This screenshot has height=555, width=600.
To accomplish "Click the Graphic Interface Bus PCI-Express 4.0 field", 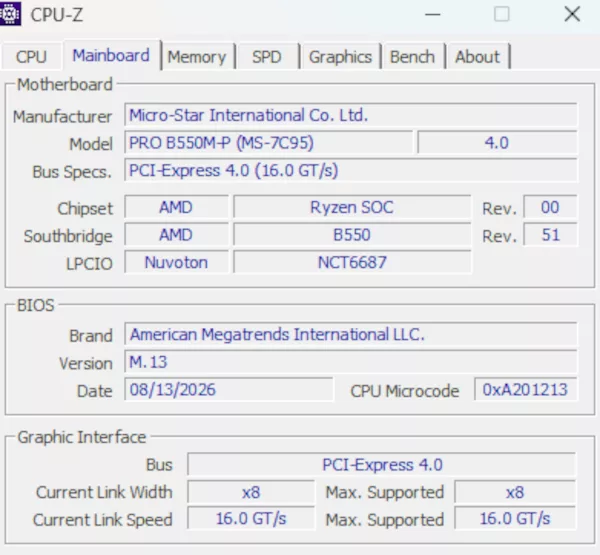I will point(382,465).
